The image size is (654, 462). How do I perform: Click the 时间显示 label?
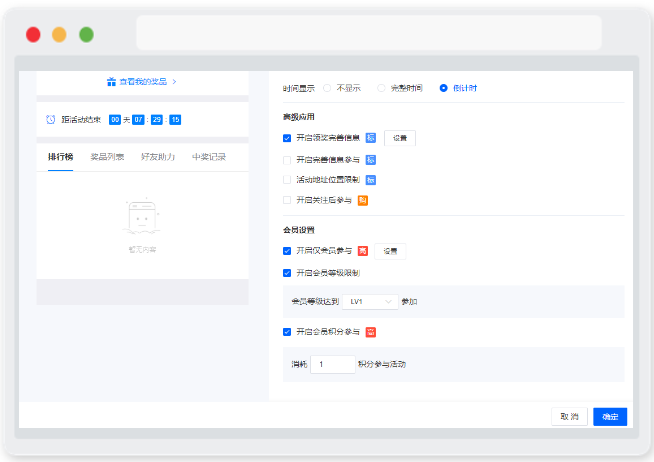click(x=299, y=88)
